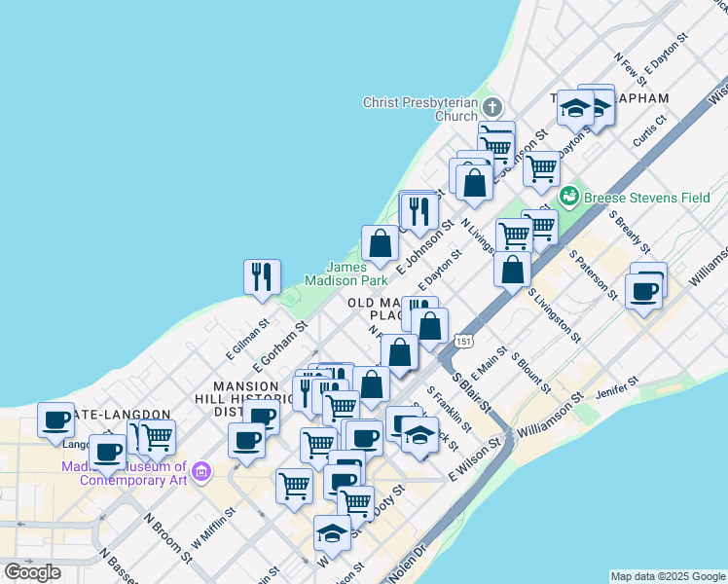Click the shopping bag marker near N Livingston St
728x584 pixels.
coord(474,183)
